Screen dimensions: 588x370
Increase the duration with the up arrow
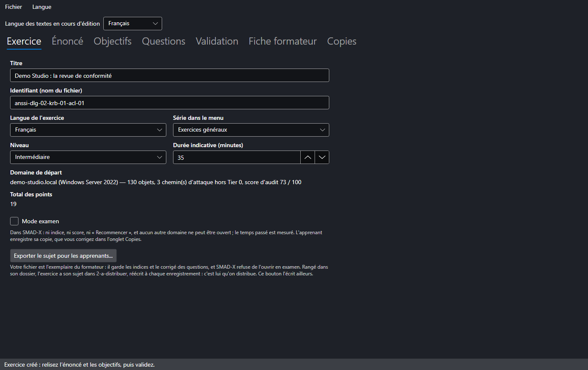coord(308,157)
